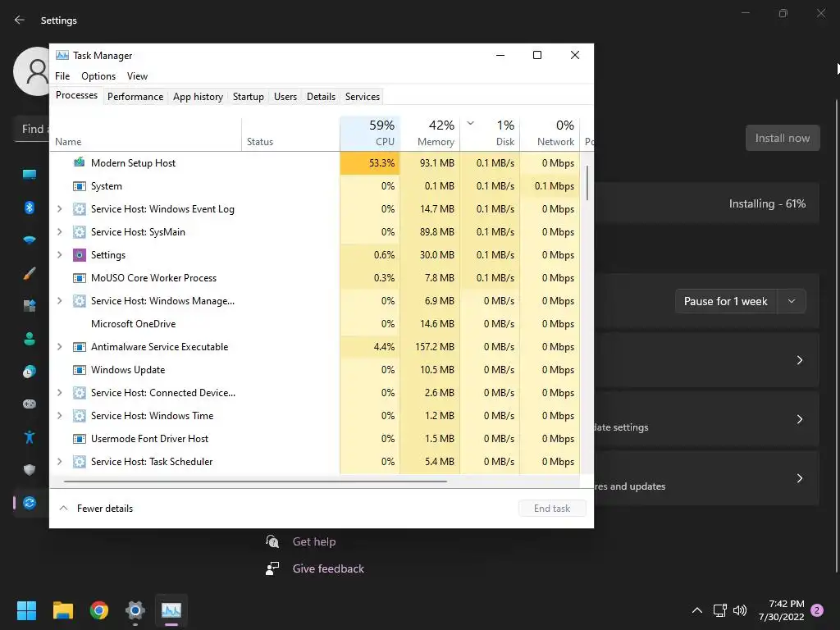Viewport: 840px width, 630px height.
Task: Open Time & language icon in the Settings sidebar
Action: pos(30,372)
